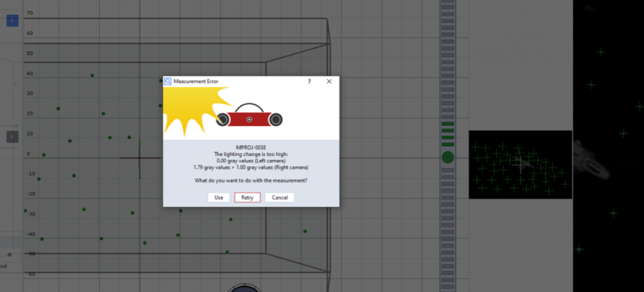Click the MPROJ-0038 error code text
644x292 pixels.
pyautogui.click(x=251, y=148)
